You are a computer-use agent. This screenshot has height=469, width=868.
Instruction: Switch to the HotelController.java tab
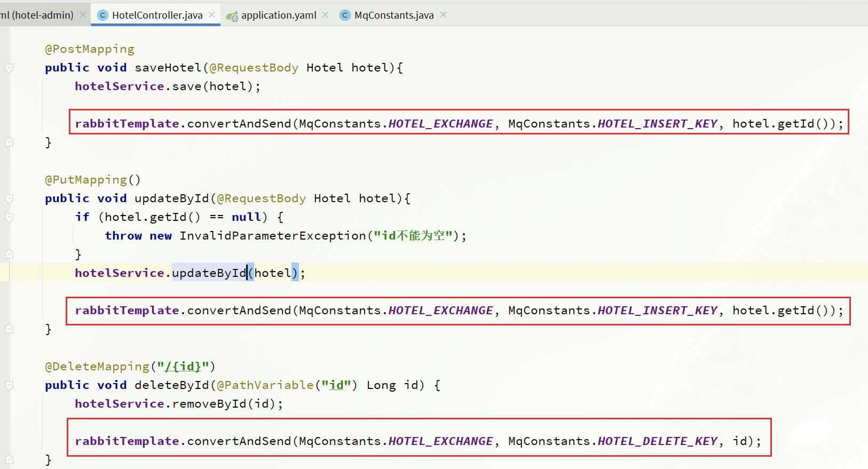[157, 15]
